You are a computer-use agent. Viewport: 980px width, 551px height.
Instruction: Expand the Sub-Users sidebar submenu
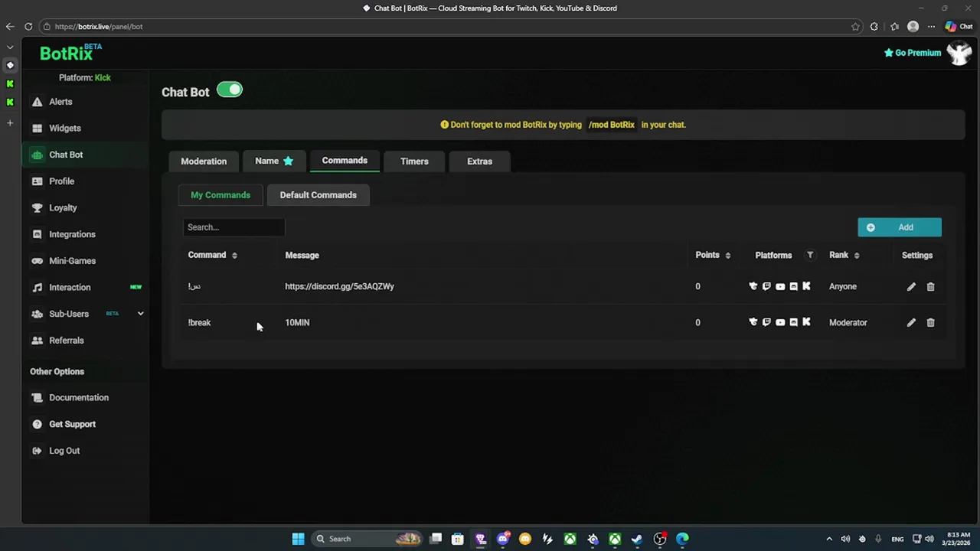coord(140,314)
